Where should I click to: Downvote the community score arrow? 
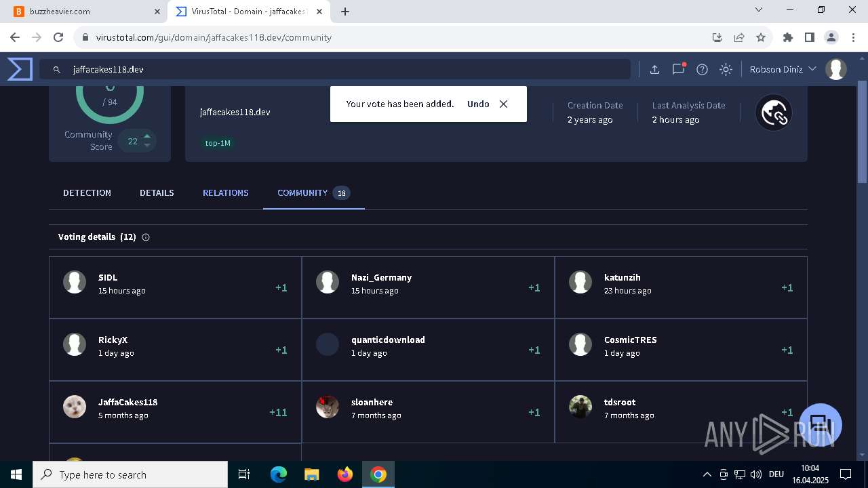147,146
